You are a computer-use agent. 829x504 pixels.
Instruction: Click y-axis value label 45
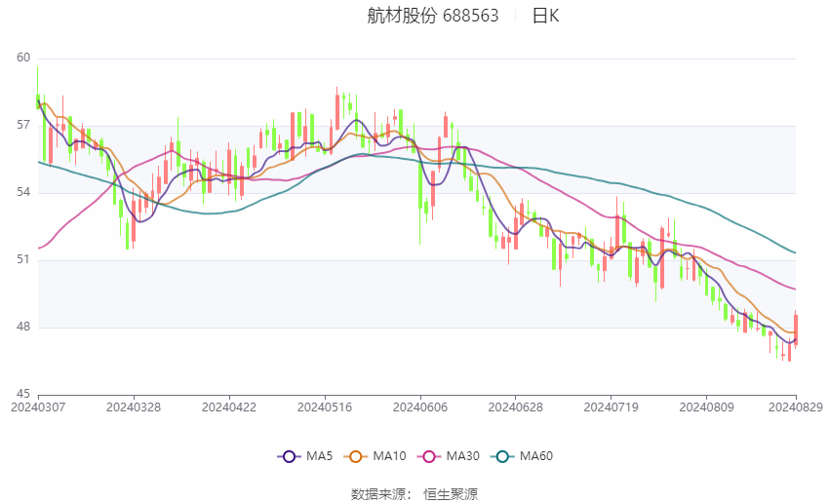pos(23,394)
